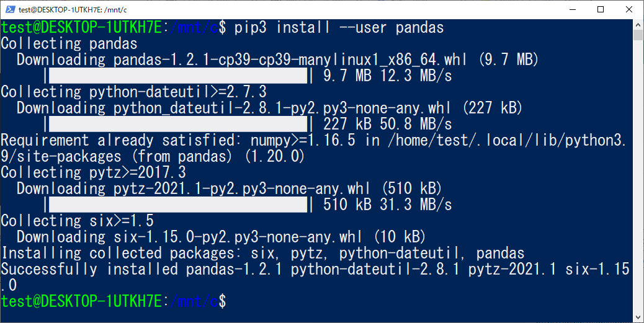Click the window title text test@DESKTOP-1UTKH7E: /mnt/c
Image resolution: width=644 pixels, height=323 pixels.
[73, 9]
